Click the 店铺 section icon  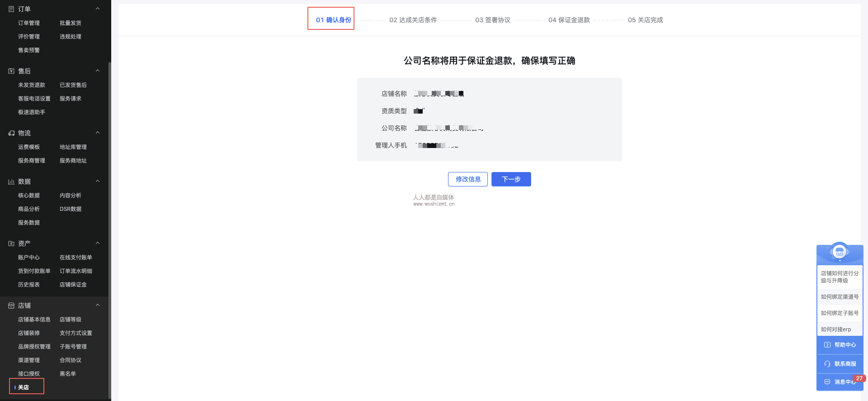(x=11, y=306)
